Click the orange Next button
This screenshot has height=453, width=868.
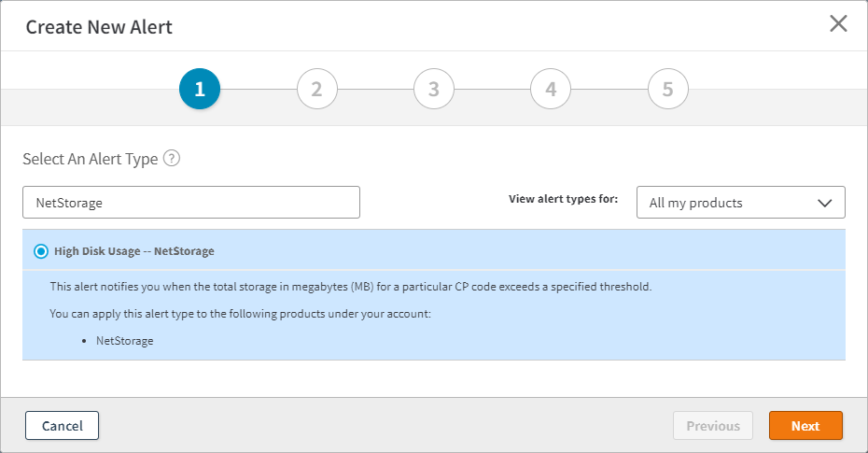805,426
